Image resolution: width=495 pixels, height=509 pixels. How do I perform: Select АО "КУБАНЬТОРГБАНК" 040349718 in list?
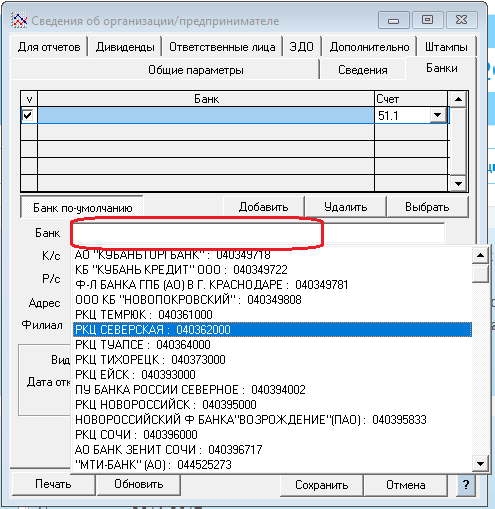(272, 255)
